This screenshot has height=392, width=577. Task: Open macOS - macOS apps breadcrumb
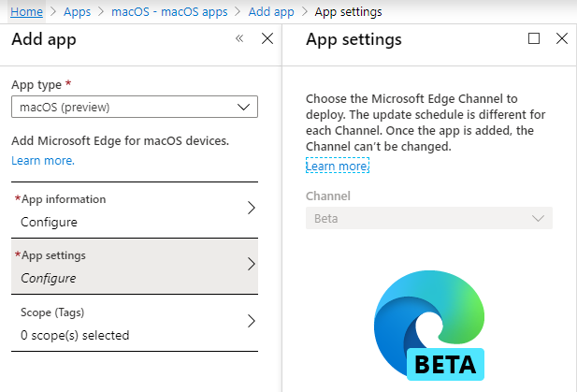169,12
